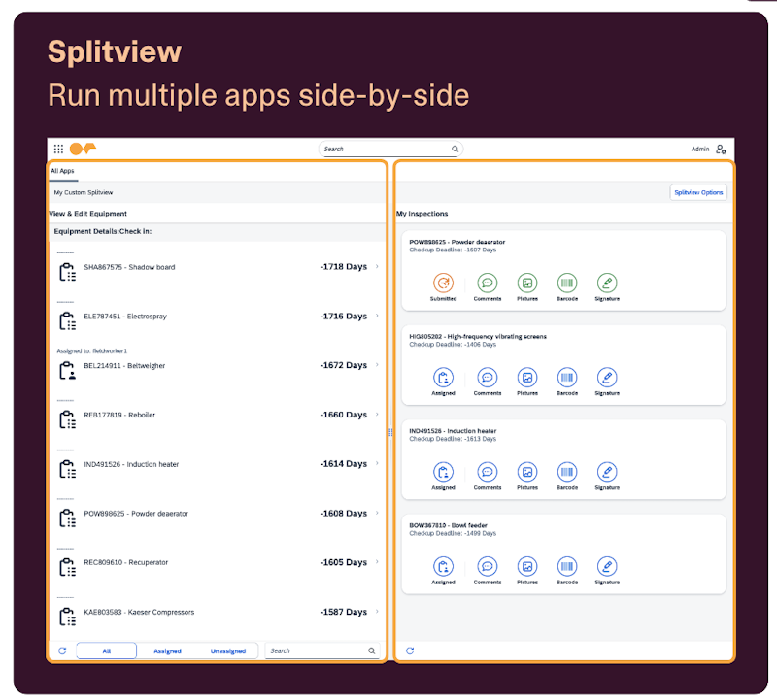This screenshot has height=700, width=777.
Task: Click the orange company logo
Action: pos(83,149)
